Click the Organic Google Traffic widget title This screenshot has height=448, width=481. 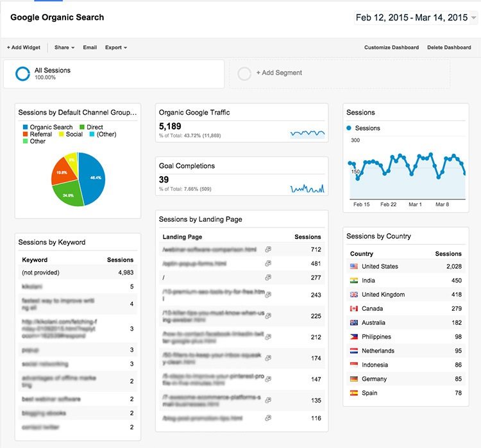coord(194,113)
